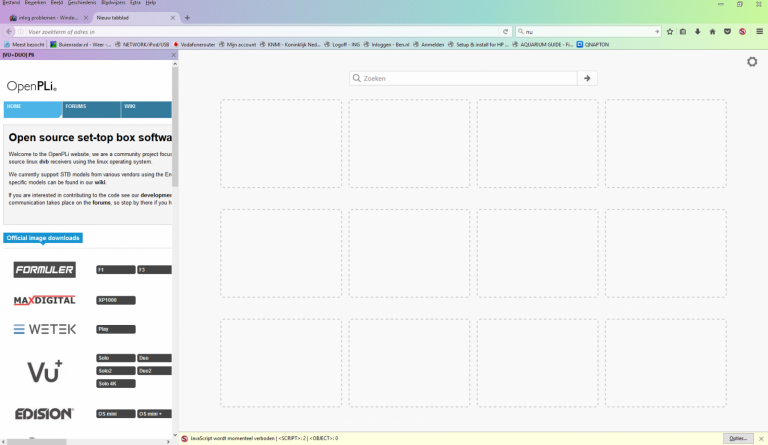Screen dimensions: 768x445
Task: Click the NoScript toolbar icon
Action: click(741, 32)
